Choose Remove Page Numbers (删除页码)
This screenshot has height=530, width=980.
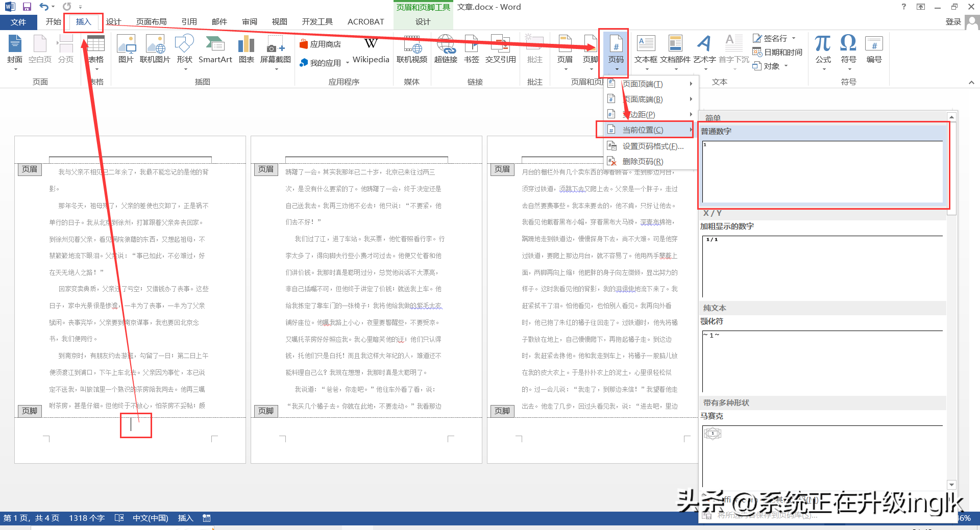[650, 161]
